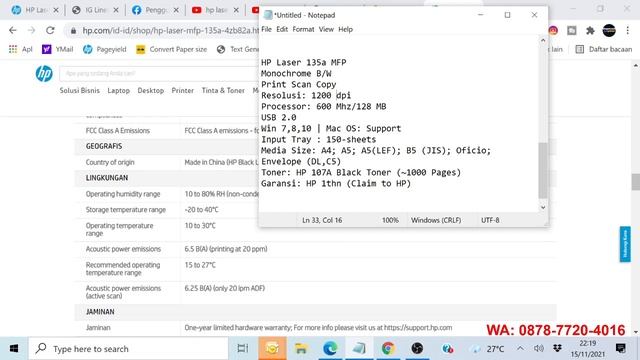Click the blue Hubungi Kami side tab
640x360 pixels.
pyautogui.click(x=625, y=244)
